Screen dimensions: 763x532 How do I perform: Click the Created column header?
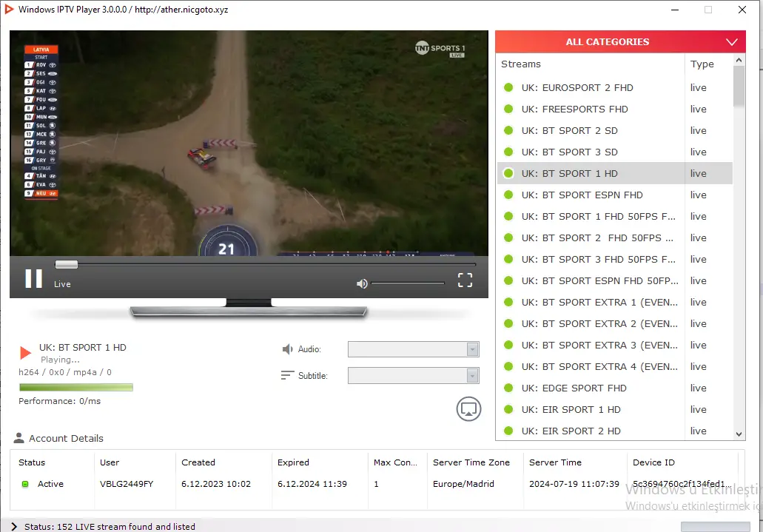[x=223, y=462]
